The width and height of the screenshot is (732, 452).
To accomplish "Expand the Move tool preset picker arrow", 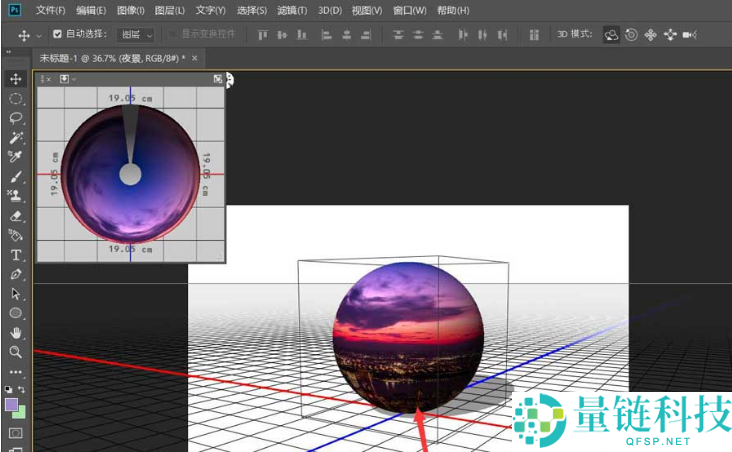I will tap(39, 35).
